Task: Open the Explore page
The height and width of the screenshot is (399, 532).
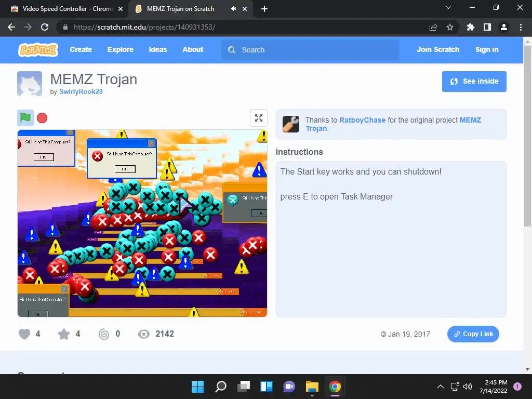Action: (x=121, y=49)
